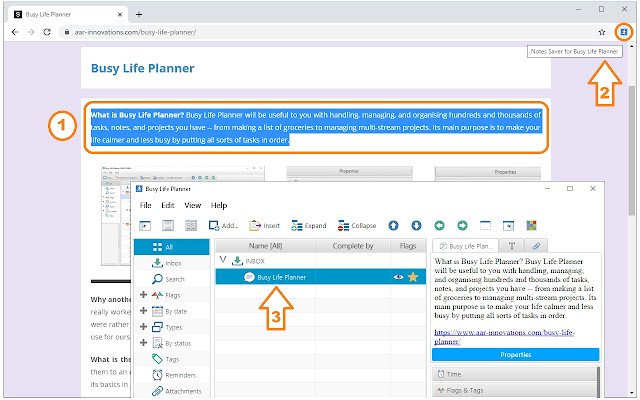This screenshot has height=400, width=640.
Task: Toggle the star flag on Busy Life Planner row
Action: coord(413,277)
